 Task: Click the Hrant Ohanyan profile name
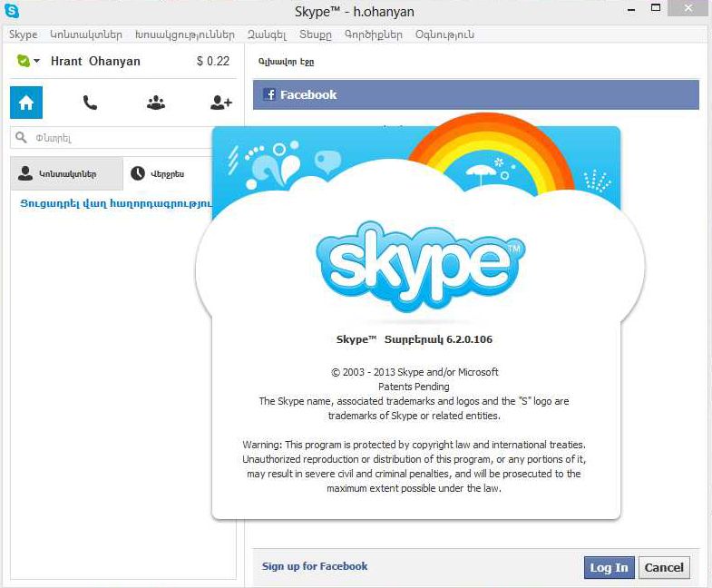95,61
